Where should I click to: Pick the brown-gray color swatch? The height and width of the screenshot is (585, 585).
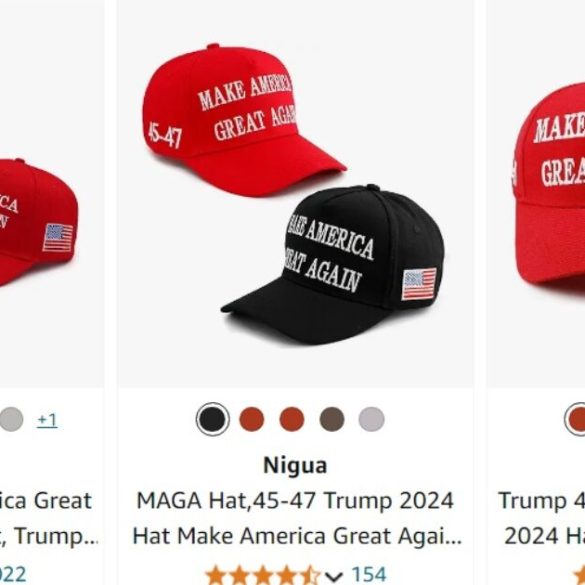[332, 419]
